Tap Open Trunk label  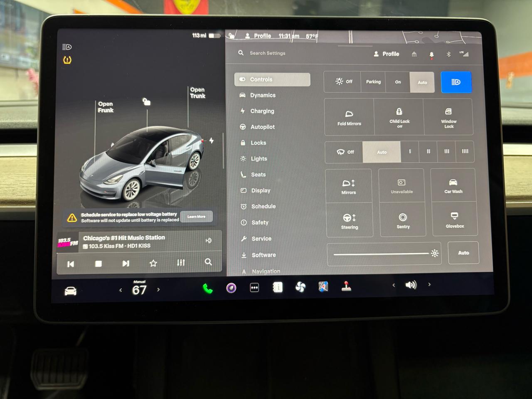coord(197,93)
